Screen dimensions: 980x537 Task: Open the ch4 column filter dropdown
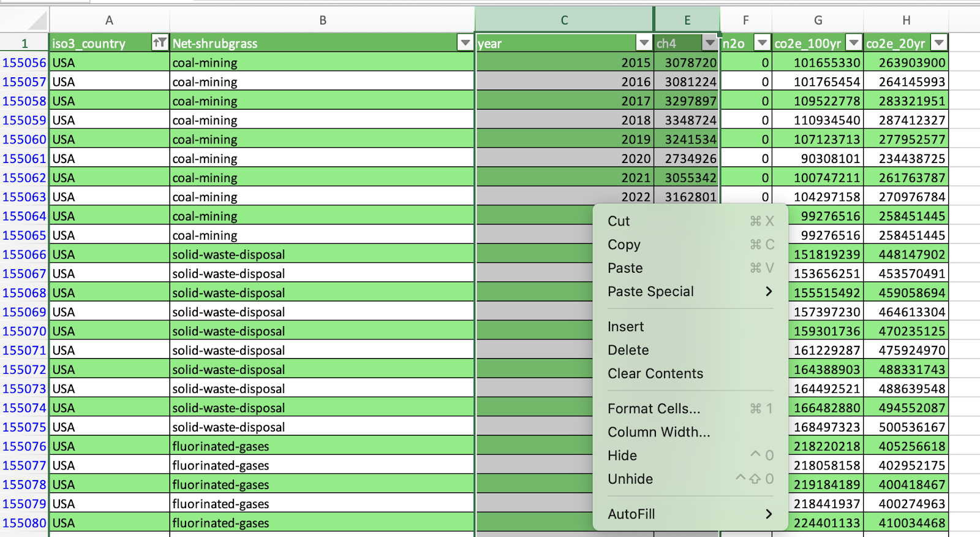710,43
